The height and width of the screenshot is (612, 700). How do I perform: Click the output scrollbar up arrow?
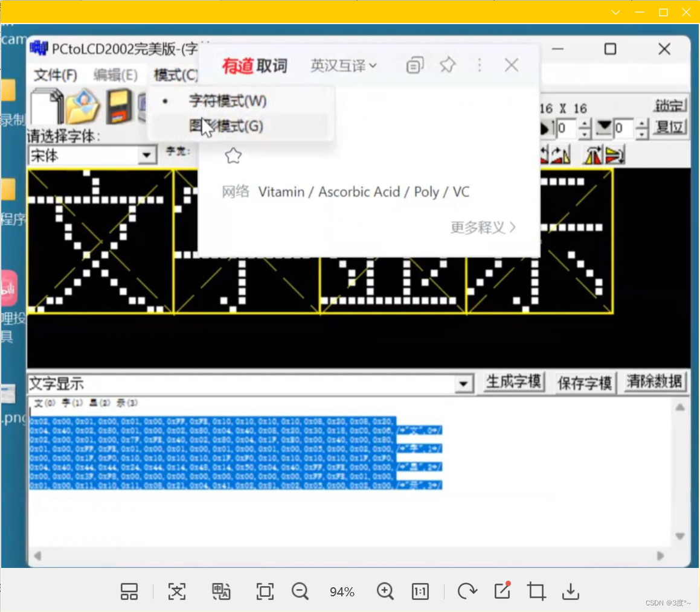click(x=680, y=407)
